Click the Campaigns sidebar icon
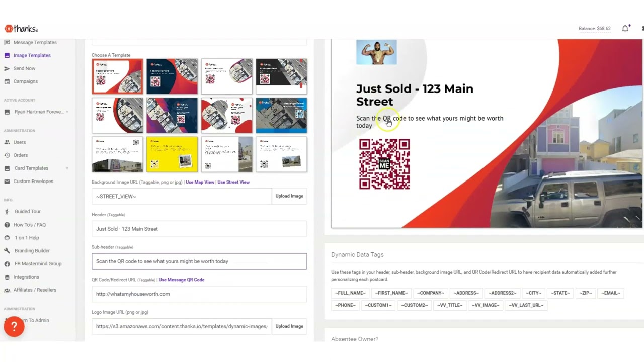Screen dimensions: 644x362 click(7, 82)
